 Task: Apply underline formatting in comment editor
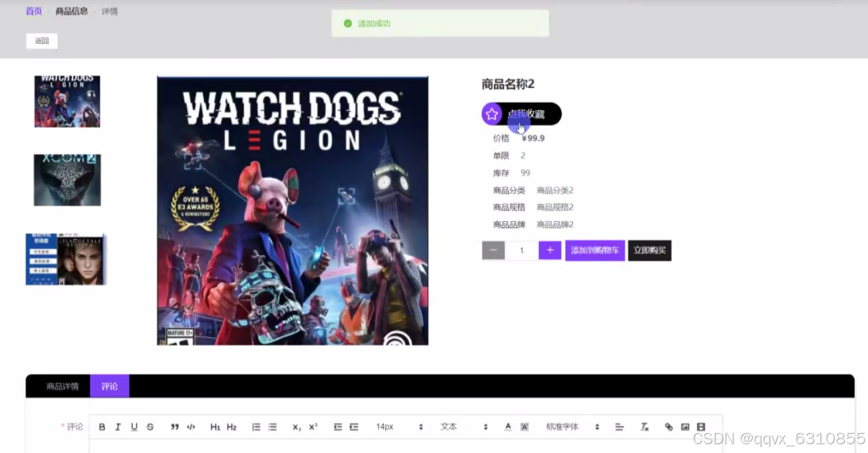tap(134, 427)
